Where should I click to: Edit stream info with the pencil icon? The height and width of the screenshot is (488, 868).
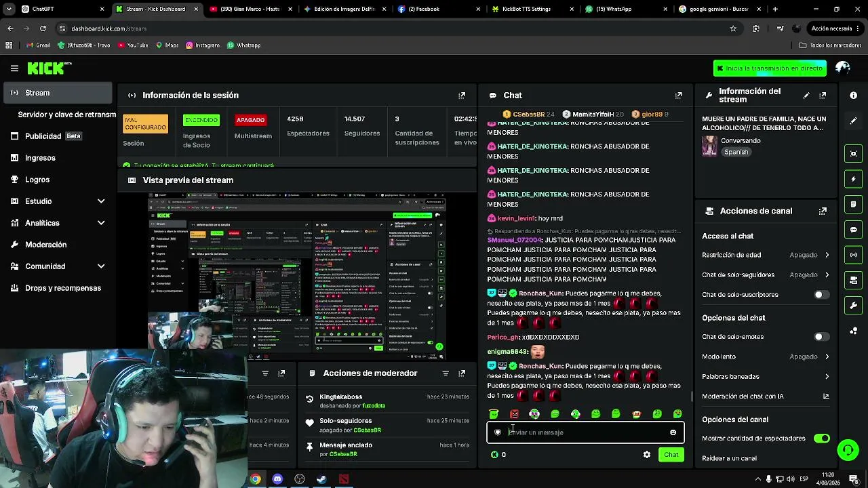[x=806, y=96]
